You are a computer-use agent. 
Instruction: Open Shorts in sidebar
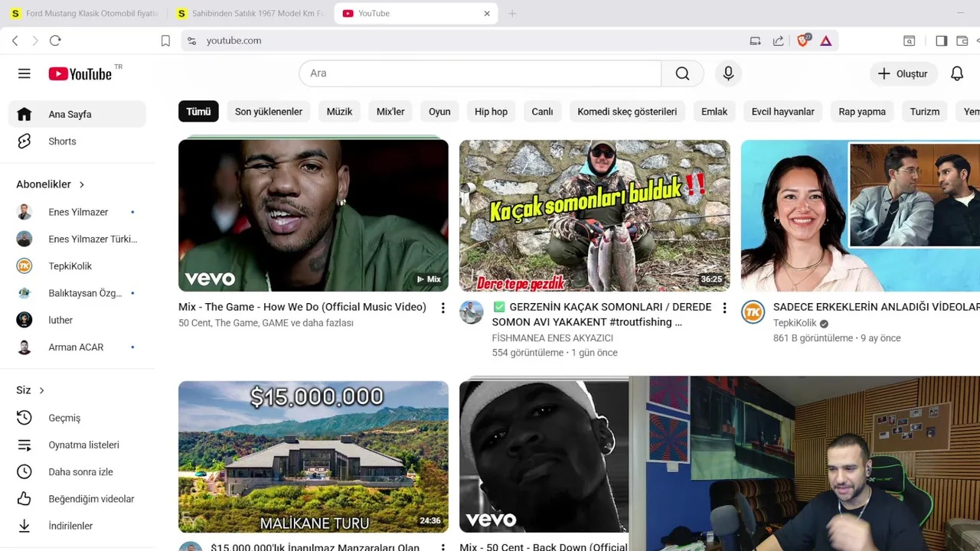point(77,141)
